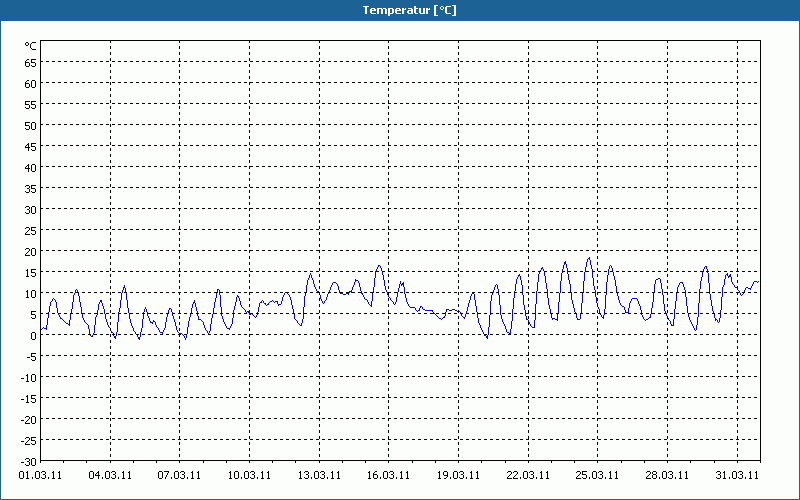The height and width of the screenshot is (500, 800).
Task: Select the 25.03.11 date label
Action: click(x=598, y=476)
